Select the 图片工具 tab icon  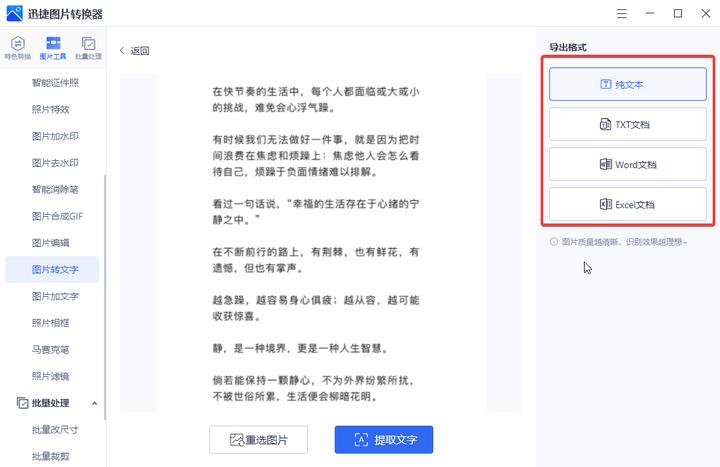pos(53,47)
